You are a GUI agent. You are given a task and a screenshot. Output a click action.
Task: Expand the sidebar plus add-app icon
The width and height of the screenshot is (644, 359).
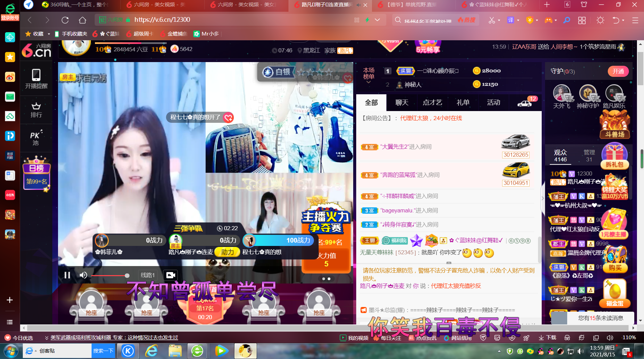[x=10, y=300]
